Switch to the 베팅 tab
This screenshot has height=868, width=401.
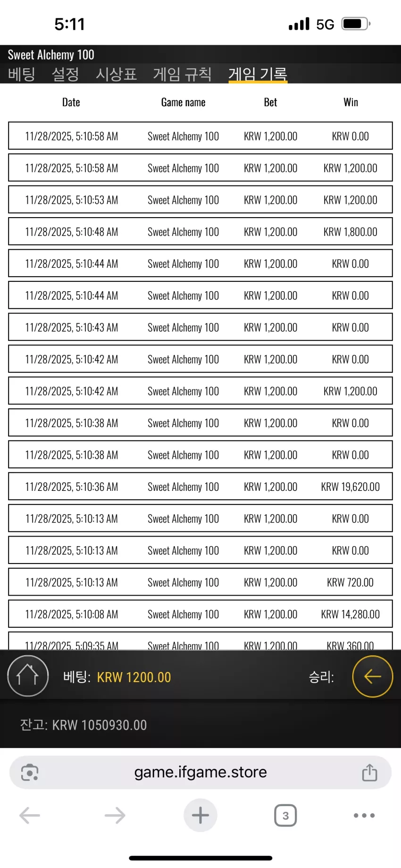(22, 74)
